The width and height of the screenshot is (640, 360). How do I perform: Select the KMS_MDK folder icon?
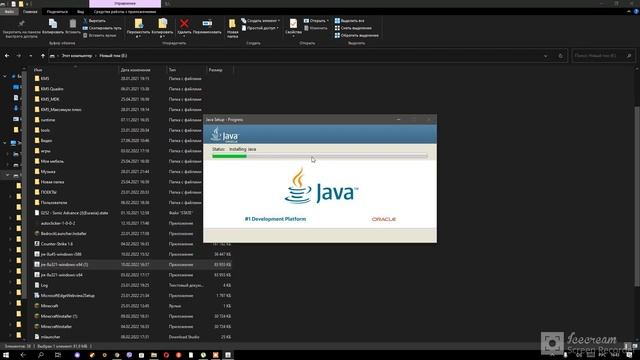[37, 99]
